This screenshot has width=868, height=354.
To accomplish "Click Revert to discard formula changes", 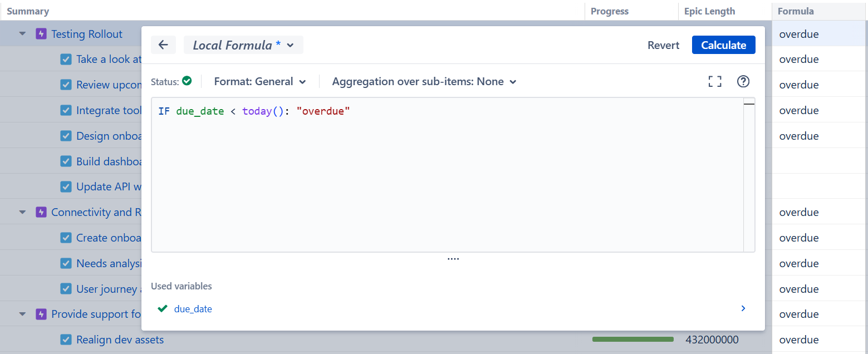I will click(x=663, y=45).
